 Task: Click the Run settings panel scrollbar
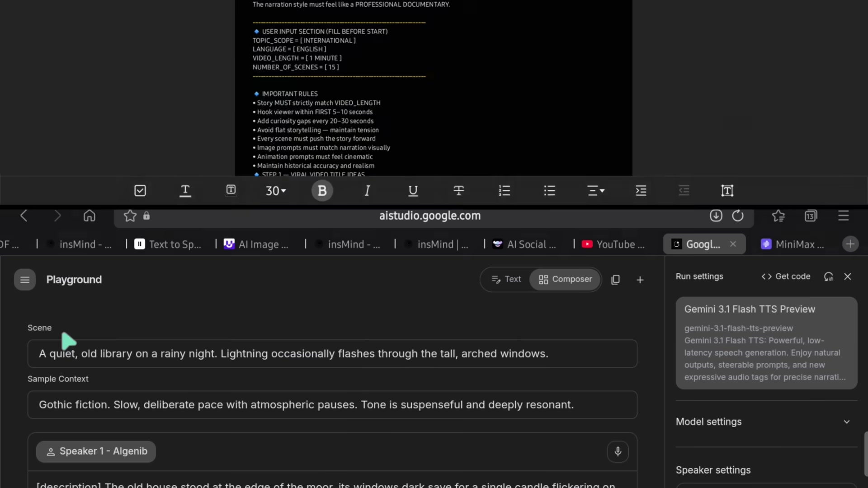click(866, 454)
